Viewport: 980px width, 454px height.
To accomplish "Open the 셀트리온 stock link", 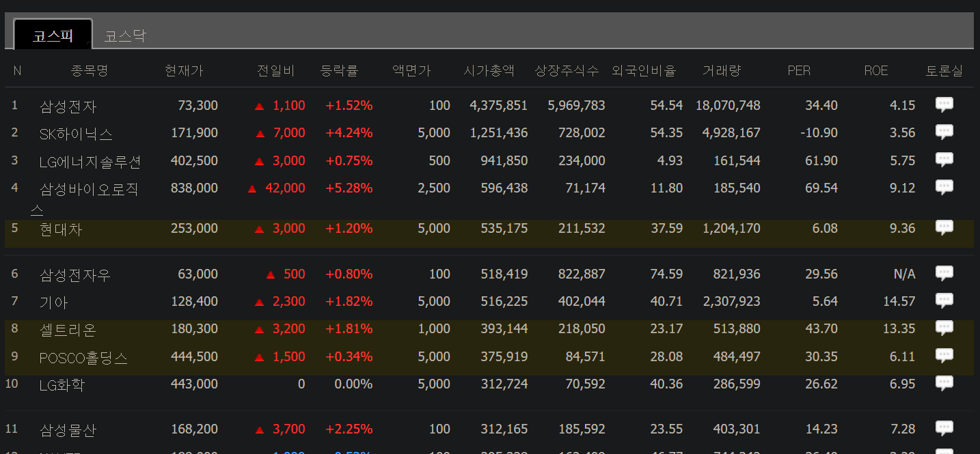I will click(68, 330).
